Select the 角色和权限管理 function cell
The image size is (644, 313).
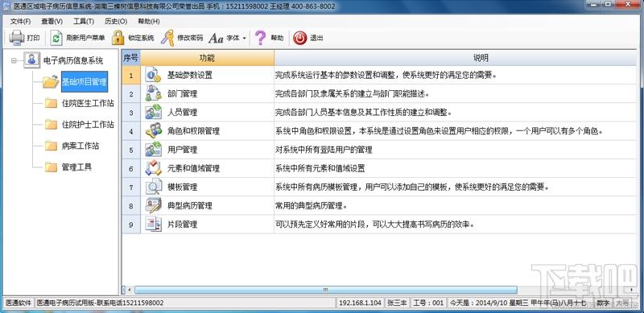[207, 131]
